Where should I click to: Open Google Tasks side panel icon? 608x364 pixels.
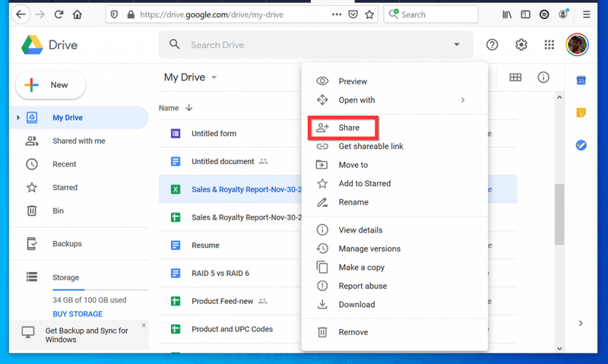(x=581, y=145)
